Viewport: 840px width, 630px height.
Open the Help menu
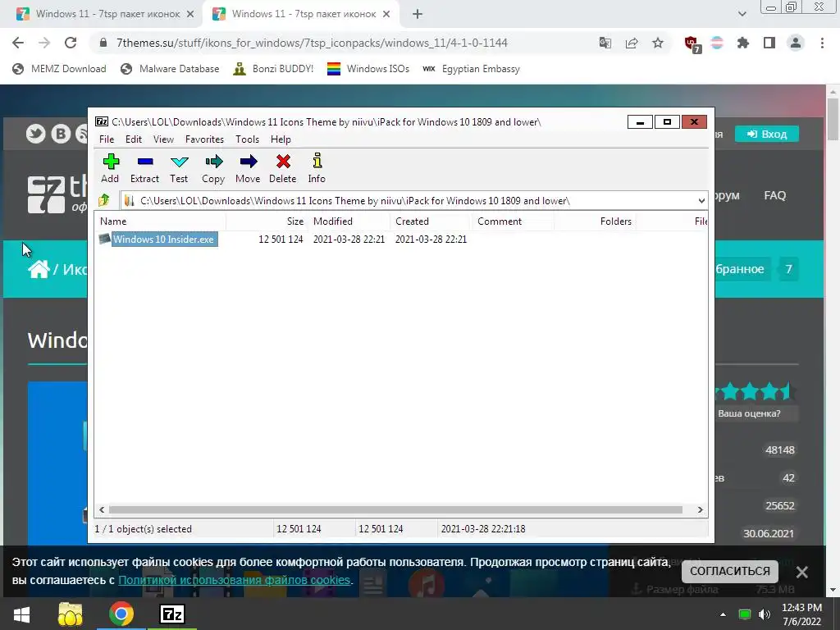[x=281, y=139]
